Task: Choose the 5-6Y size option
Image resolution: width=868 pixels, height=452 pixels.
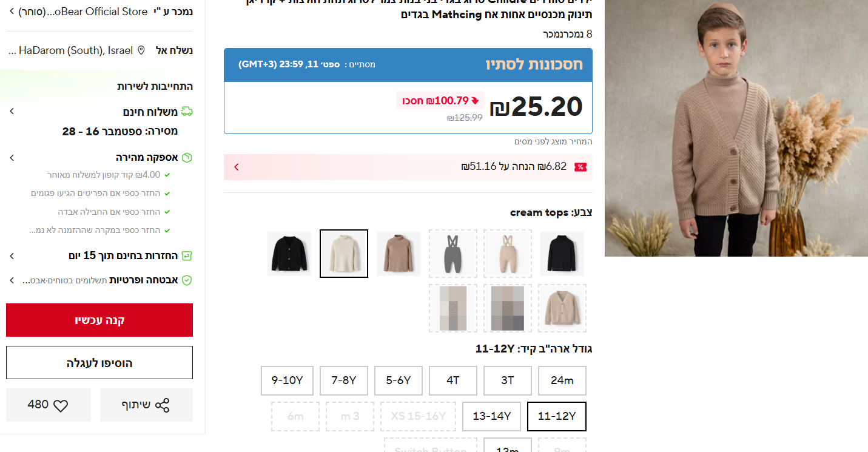Action: 399,381
